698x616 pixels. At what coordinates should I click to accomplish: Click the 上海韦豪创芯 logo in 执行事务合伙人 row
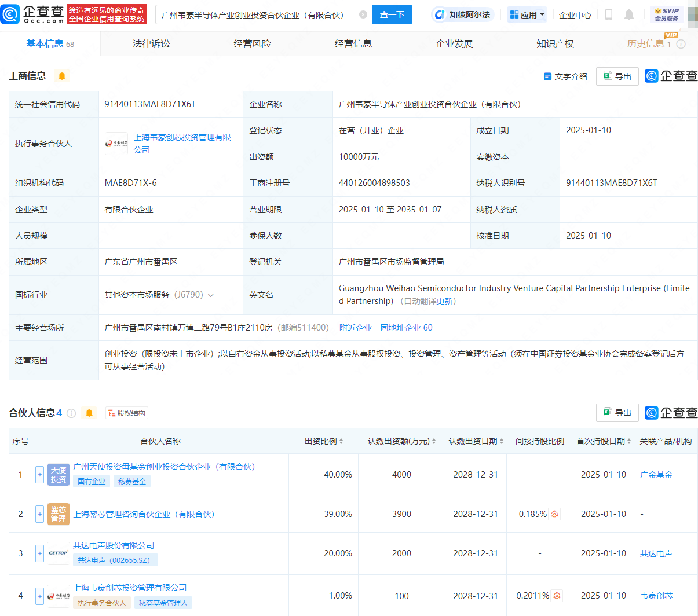pyautogui.click(x=116, y=144)
